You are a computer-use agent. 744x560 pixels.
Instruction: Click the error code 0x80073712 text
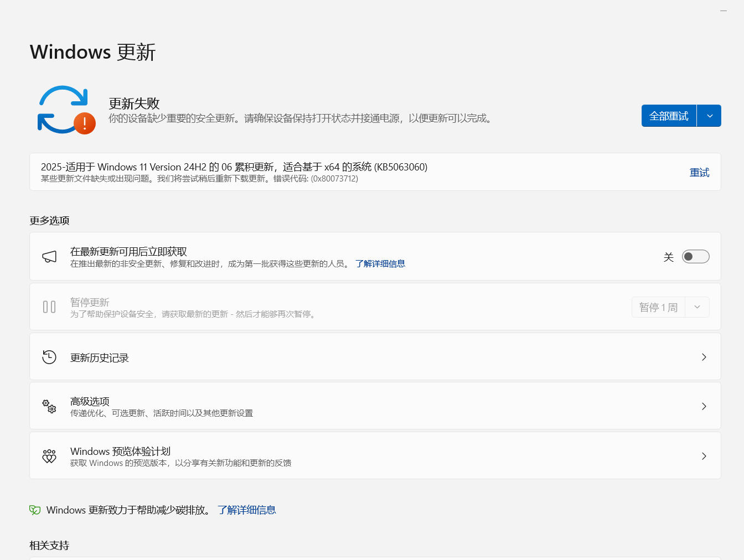click(x=334, y=179)
